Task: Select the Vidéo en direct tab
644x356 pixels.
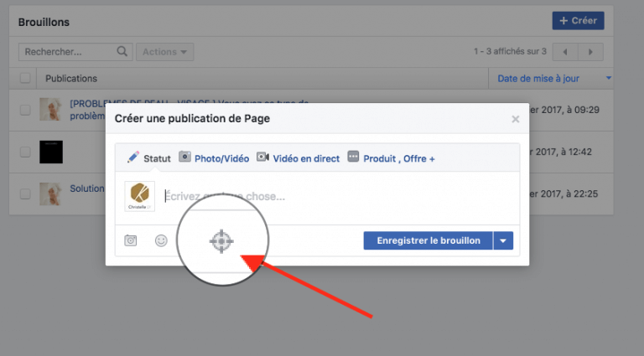Action: point(298,157)
